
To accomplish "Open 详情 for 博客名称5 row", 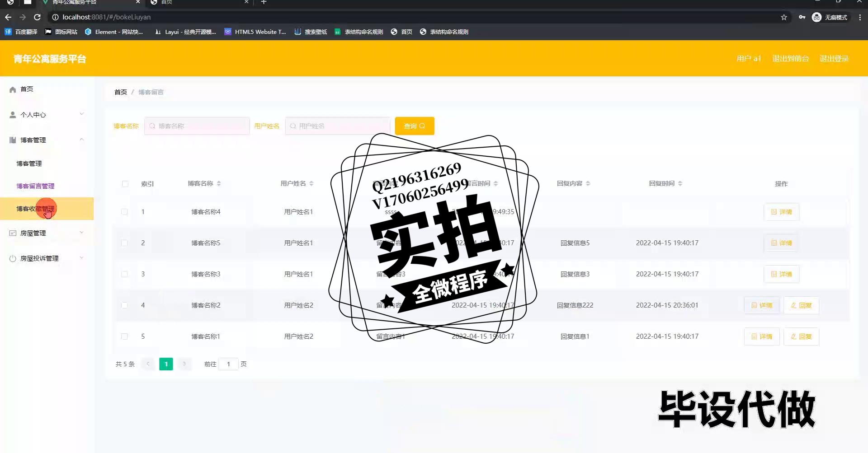I will tap(781, 243).
